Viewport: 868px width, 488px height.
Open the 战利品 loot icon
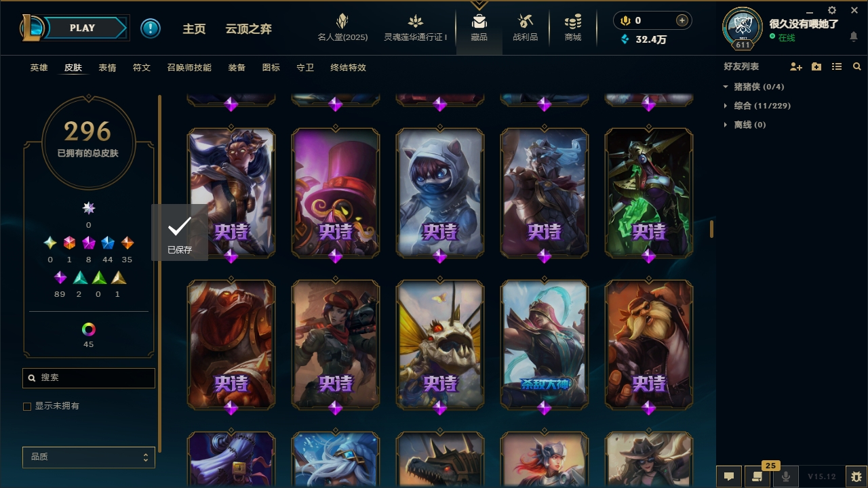[525, 22]
